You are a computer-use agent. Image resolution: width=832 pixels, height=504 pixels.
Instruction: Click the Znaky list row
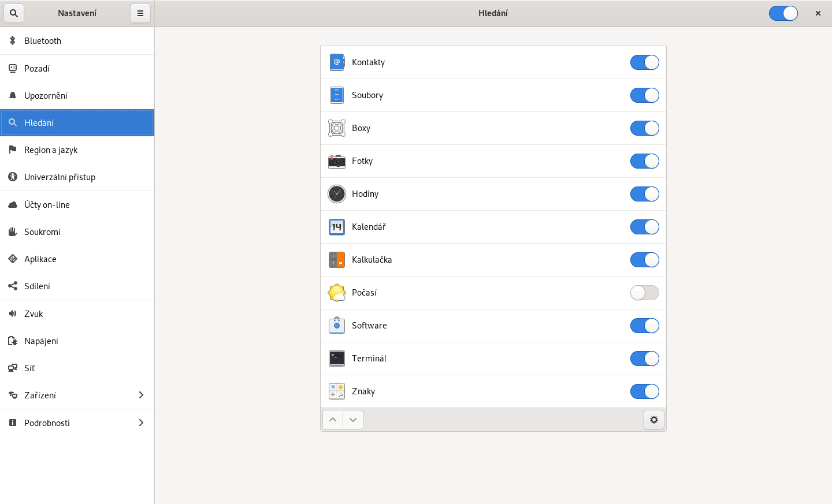tap(493, 391)
